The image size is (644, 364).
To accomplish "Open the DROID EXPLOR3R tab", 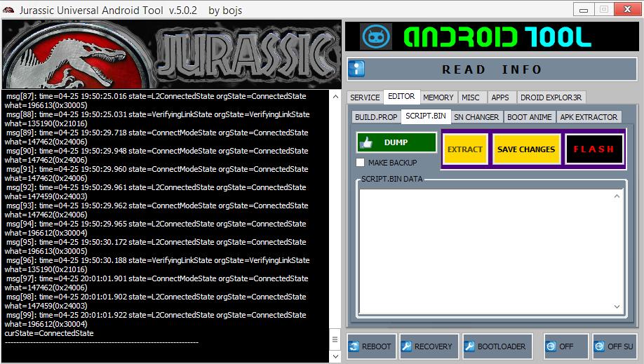I will click(551, 97).
